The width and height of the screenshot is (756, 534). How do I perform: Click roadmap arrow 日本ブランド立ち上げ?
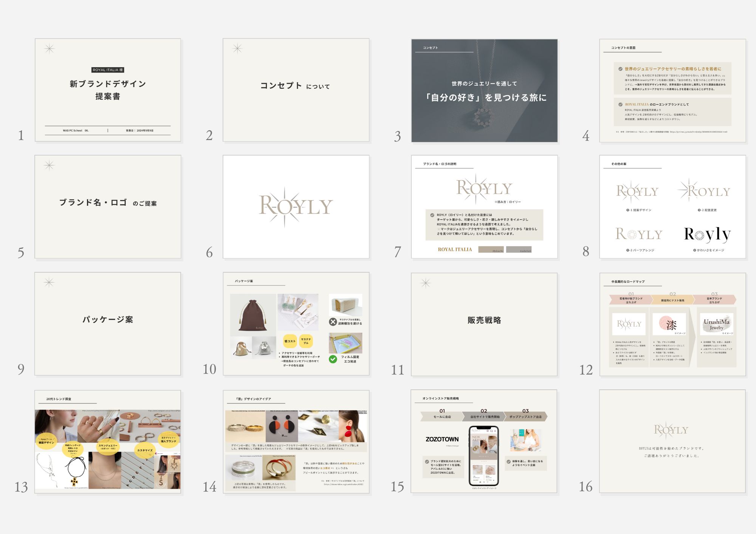pos(714,300)
